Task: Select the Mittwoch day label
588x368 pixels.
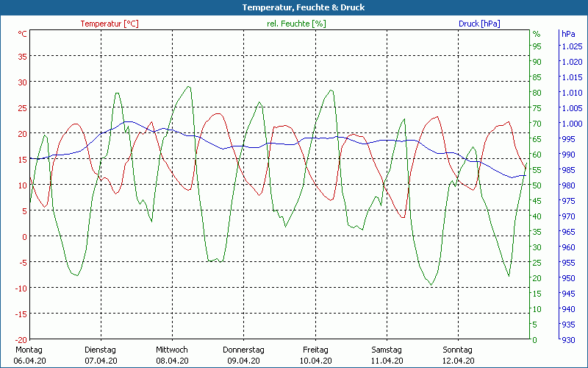Action: (172, 350)
